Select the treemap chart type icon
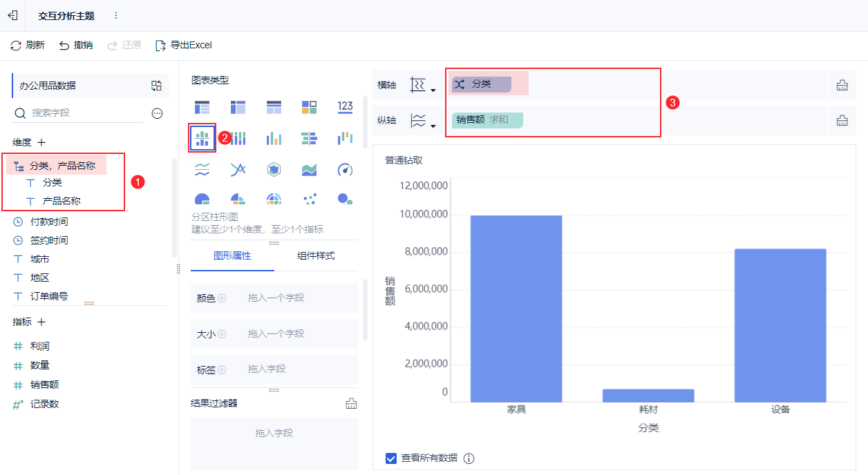The image size is (868, 475). tap(310, 107)
